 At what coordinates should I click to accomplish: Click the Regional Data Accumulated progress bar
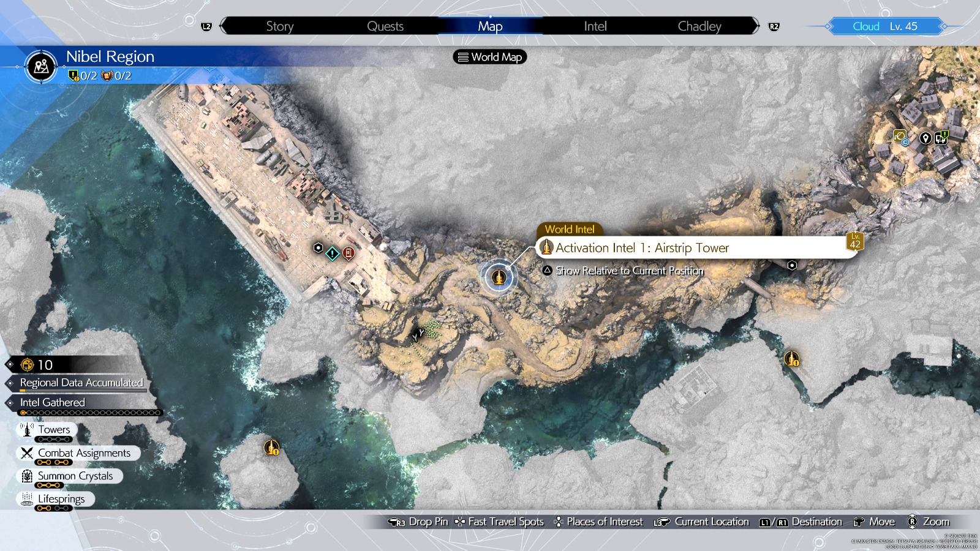click(81, 383)
